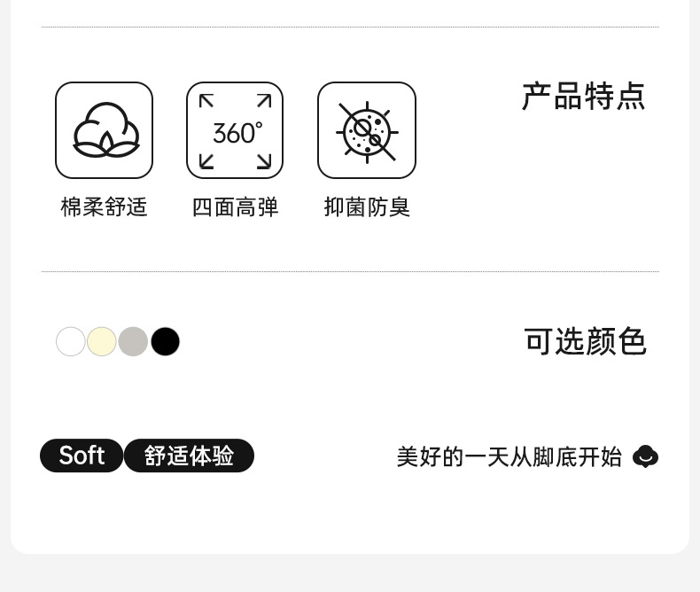700x592 pixels.
Task: Select the cream yellow color swatch
Action: pyautogui.click(x=102, y=341)
